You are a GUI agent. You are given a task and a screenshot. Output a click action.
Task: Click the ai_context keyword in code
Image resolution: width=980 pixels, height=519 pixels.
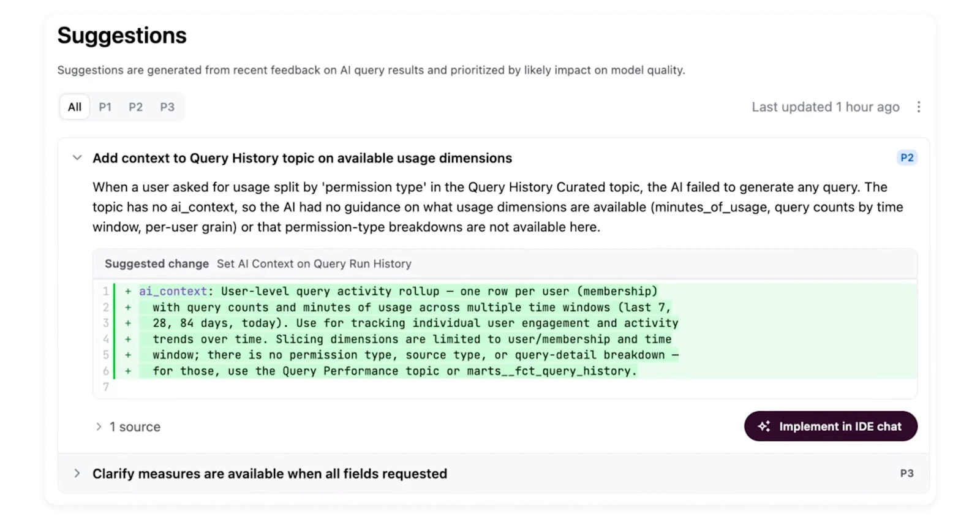173,292
